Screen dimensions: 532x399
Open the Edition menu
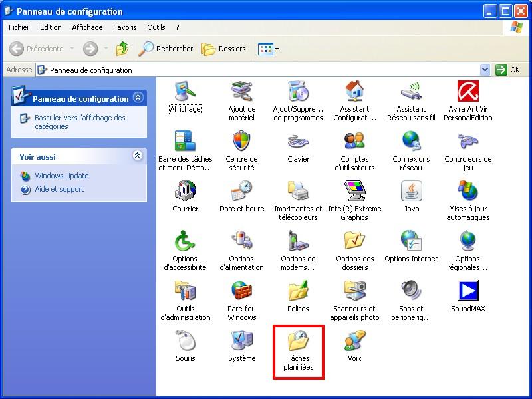[x=51, y=27]
